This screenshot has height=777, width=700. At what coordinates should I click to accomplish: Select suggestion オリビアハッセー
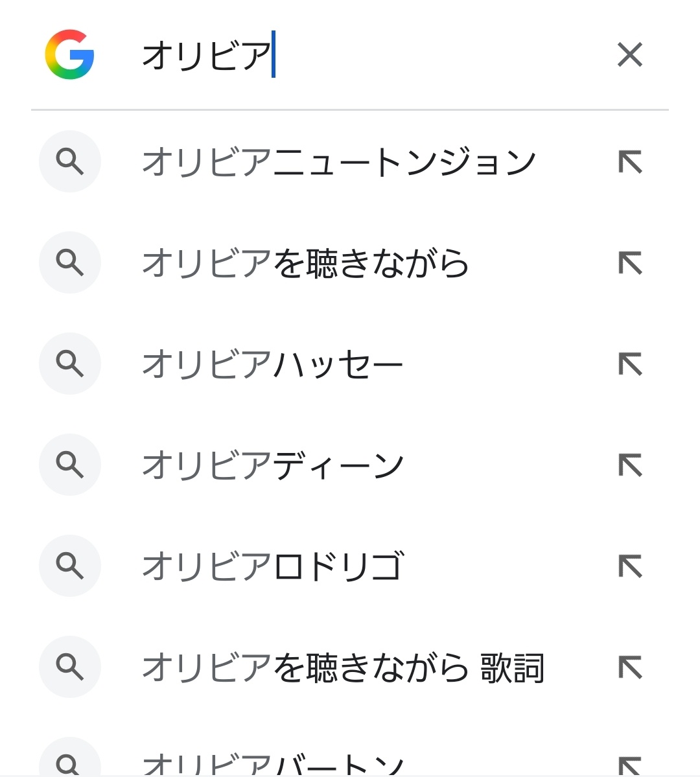[x=272, y=364]
